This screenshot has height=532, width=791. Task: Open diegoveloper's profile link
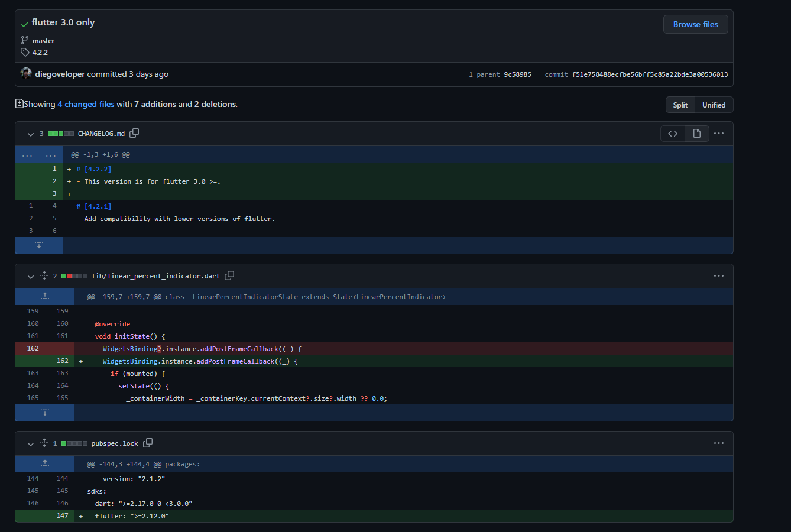coord(60,74)
